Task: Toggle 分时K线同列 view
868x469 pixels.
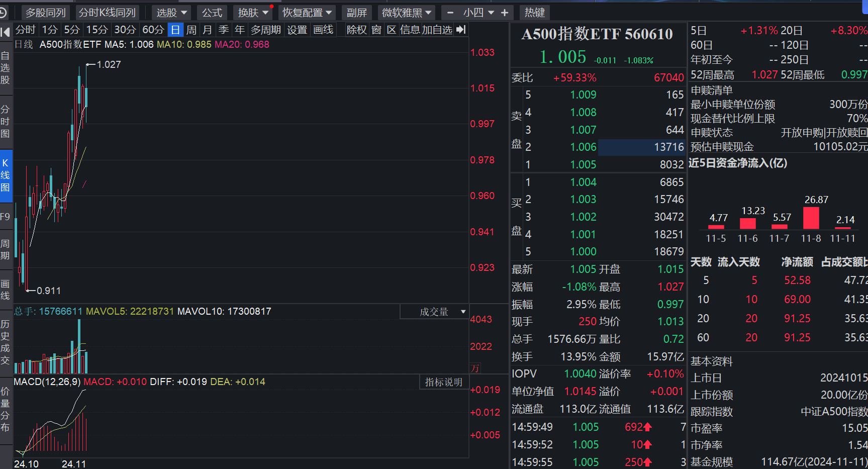Action: click(x=108, y=13)
